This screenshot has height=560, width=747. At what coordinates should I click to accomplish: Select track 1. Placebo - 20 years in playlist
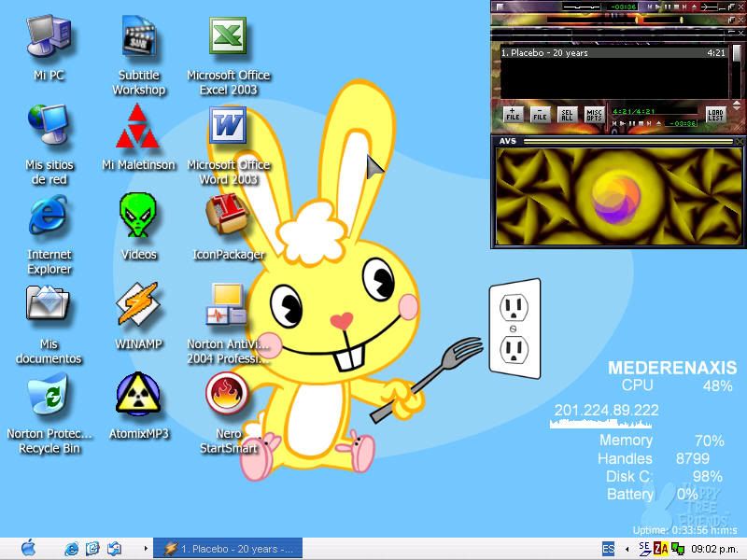[x=613, y=53]
